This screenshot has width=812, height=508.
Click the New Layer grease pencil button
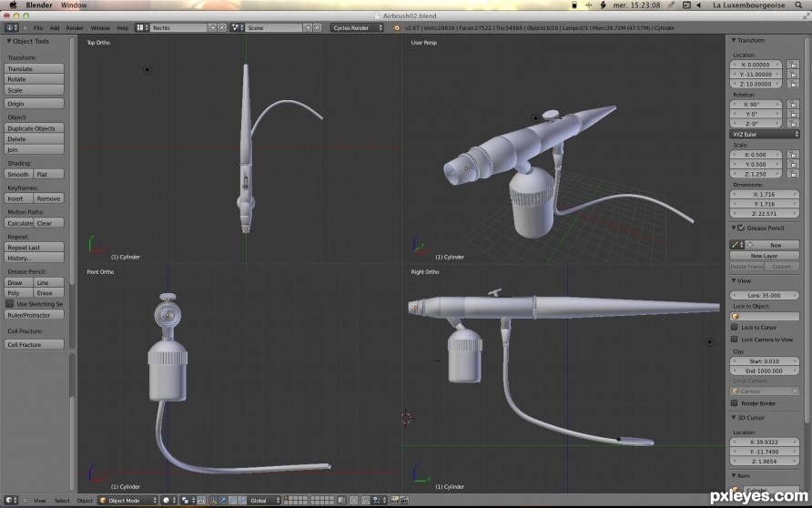click(x=765, y=255)
